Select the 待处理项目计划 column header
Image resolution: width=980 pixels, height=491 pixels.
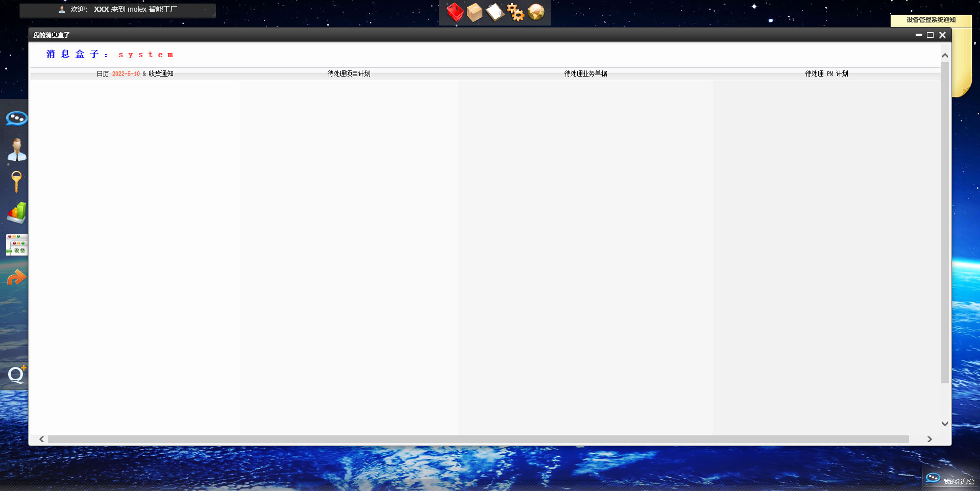click(x=349, y=73)
